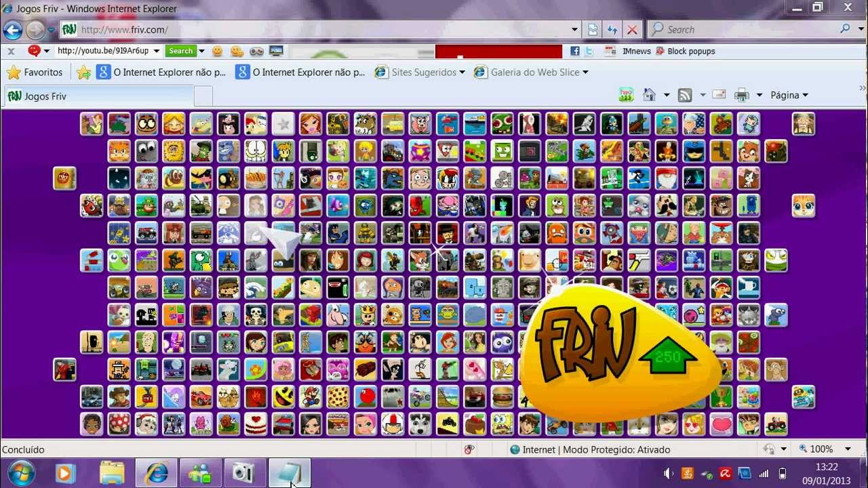Click the browser Forward button
This screenshot has height=488, width=868.
coord(35,30)
